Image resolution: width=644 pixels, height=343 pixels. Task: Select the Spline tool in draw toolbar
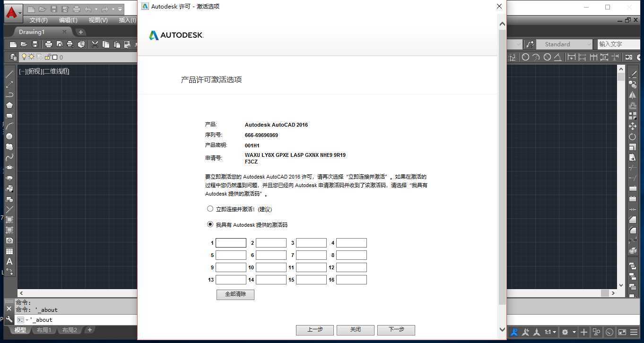(9, 157)
